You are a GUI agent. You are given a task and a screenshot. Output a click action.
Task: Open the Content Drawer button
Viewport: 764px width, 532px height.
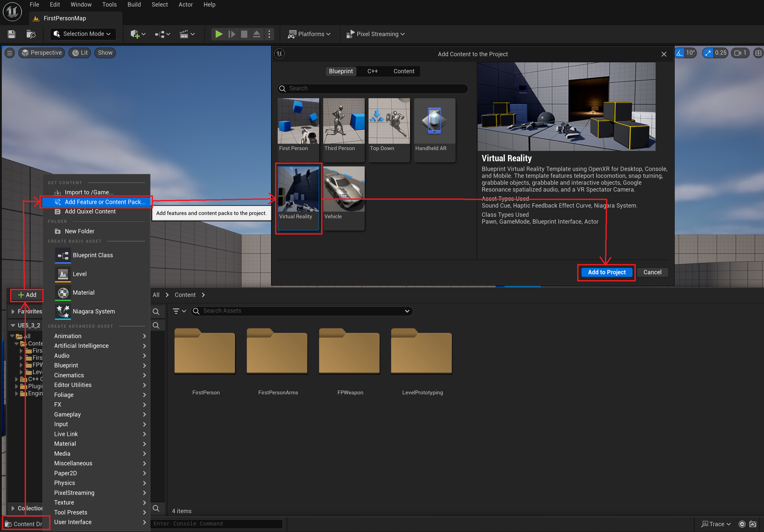point(24,524)
